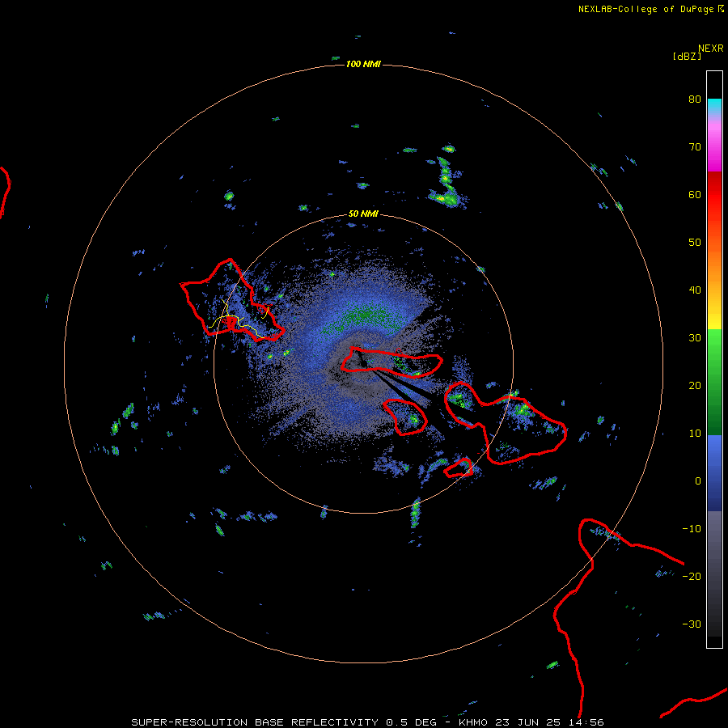Select the 80 value on dBZ scale
This screenshot has height=728, width=728.
695,99
